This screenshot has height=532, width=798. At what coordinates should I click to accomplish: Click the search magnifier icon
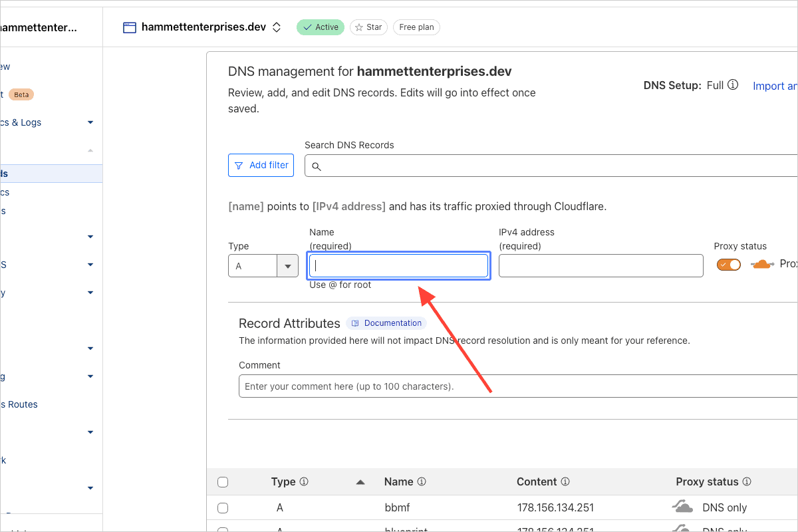317,166
